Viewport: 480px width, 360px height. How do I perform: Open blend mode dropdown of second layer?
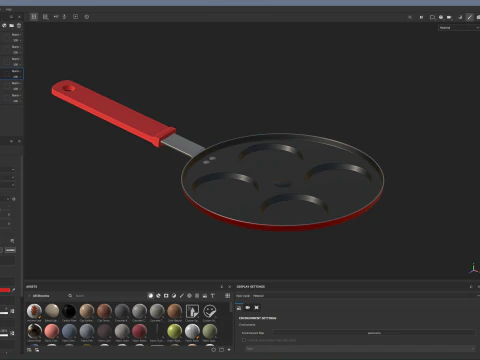[16, 47]
